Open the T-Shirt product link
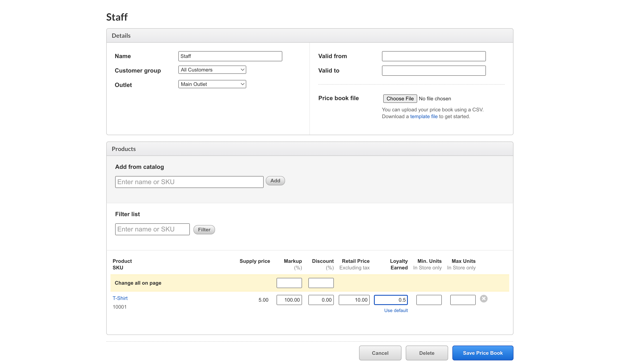Screen dimensions: 621x364 point(120,298)
